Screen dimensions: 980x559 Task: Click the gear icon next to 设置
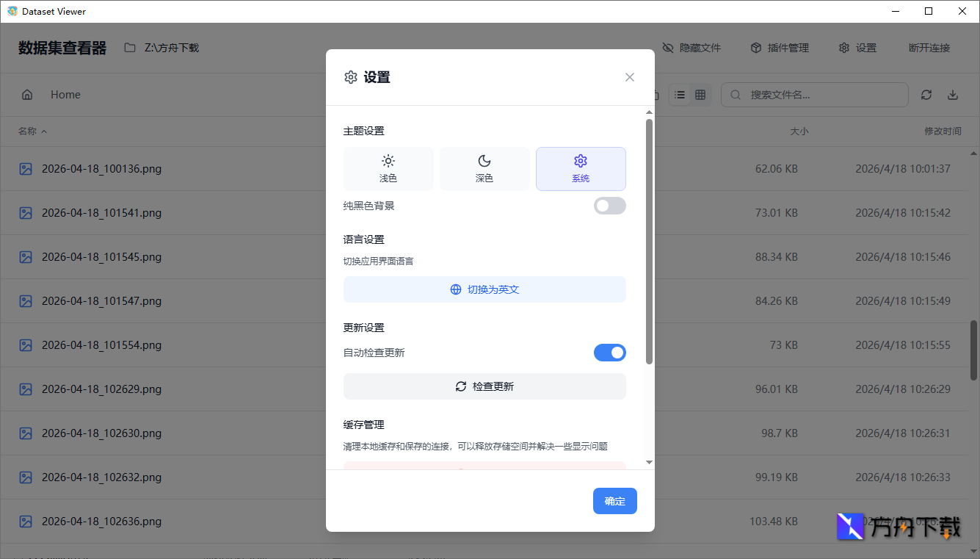843,47
